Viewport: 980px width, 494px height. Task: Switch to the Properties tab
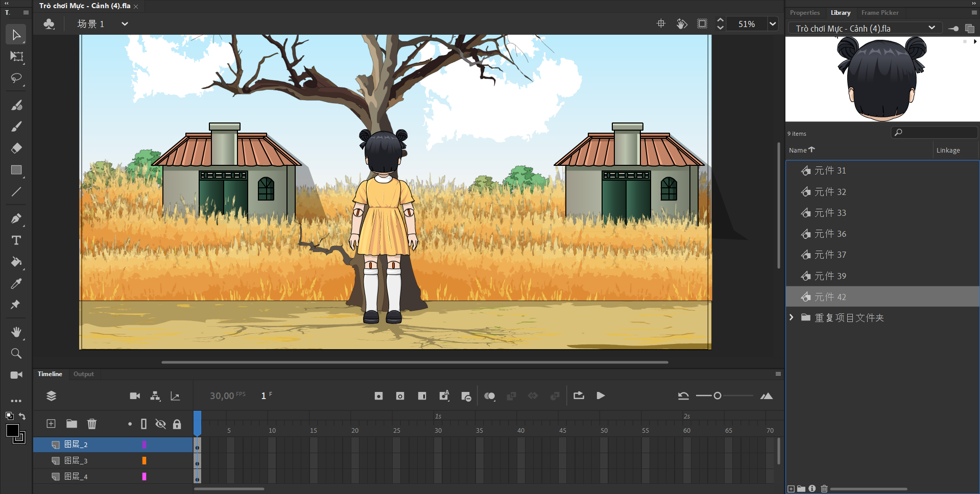[x=804, y=13]
